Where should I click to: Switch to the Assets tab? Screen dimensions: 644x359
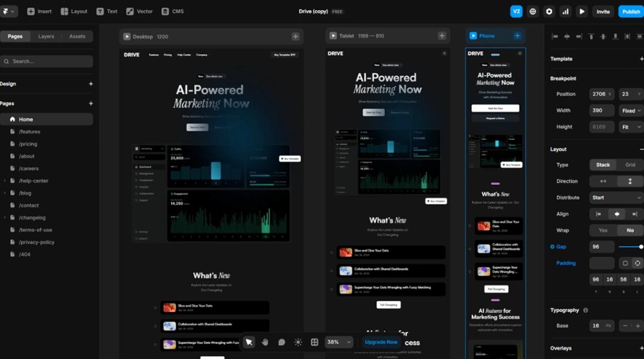tap(77, 36)
